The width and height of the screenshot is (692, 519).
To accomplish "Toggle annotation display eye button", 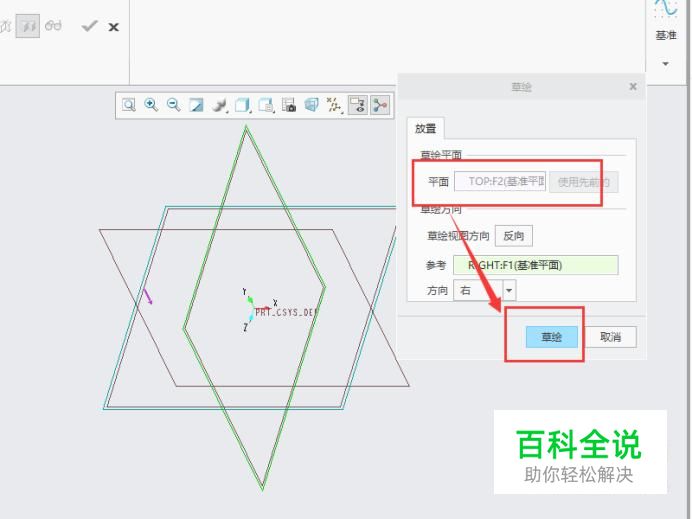I will tap(358, 105).
